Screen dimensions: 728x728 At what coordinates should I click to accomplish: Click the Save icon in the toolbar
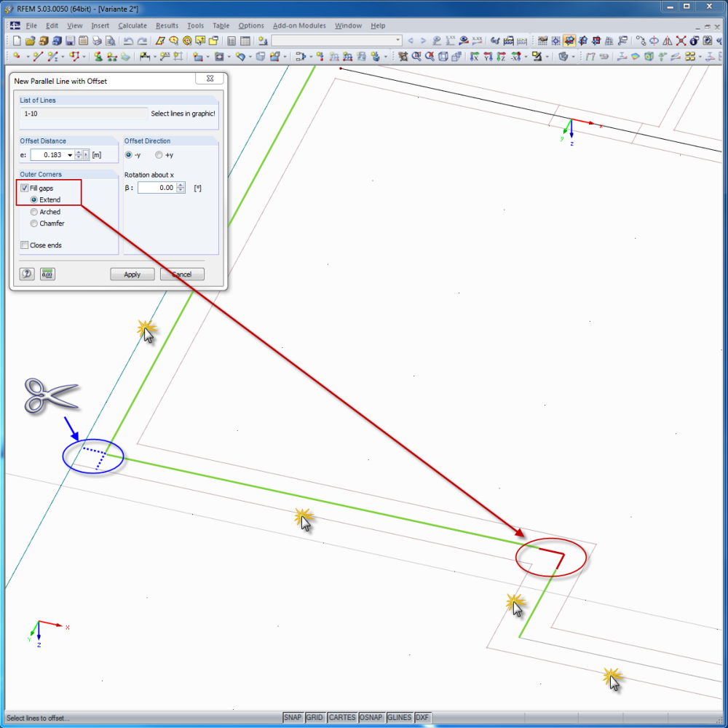click(x=69, y=41)
